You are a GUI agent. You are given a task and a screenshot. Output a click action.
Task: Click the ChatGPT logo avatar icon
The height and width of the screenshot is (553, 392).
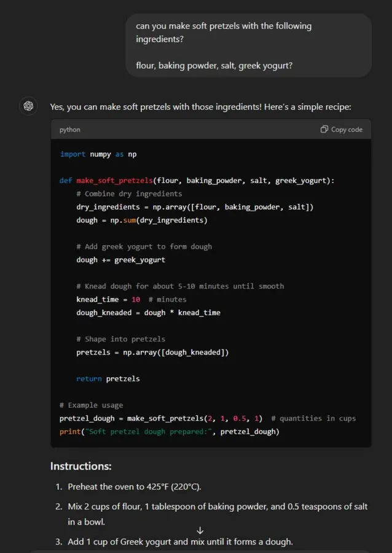[x=28, y=106]
